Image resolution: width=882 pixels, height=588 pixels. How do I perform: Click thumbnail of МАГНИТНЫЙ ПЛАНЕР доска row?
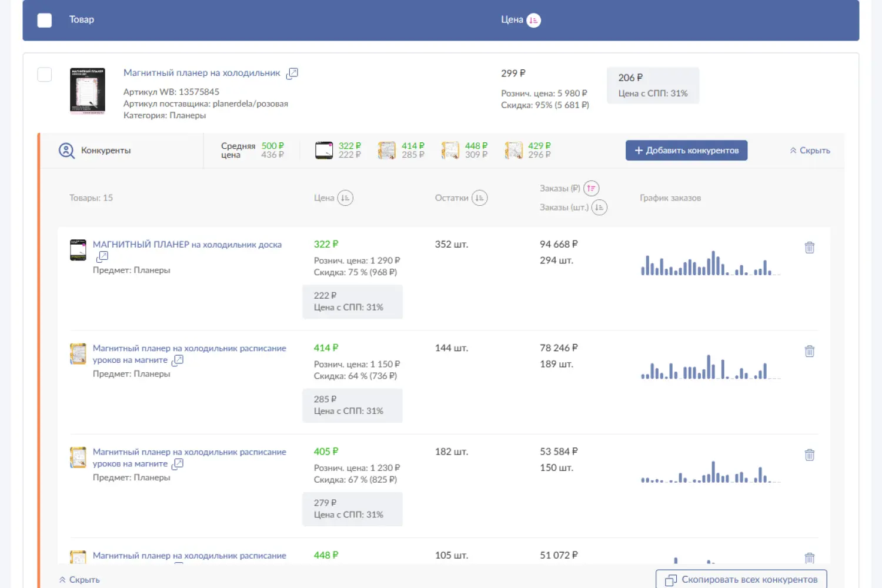coord(78,250)
